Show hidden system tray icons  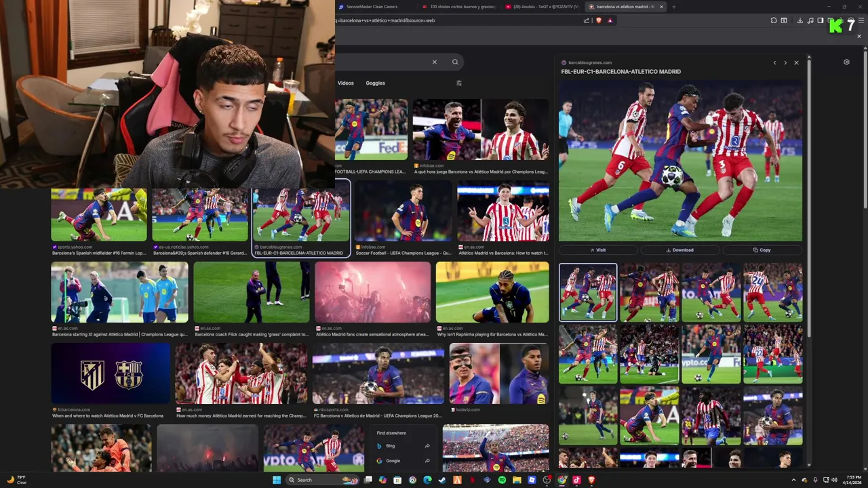(x=792, y=480)
